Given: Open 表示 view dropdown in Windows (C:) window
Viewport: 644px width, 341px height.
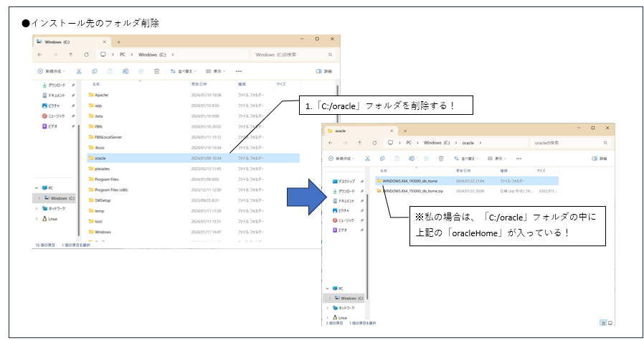Looking at the screenshot, I should coord(216,71).
